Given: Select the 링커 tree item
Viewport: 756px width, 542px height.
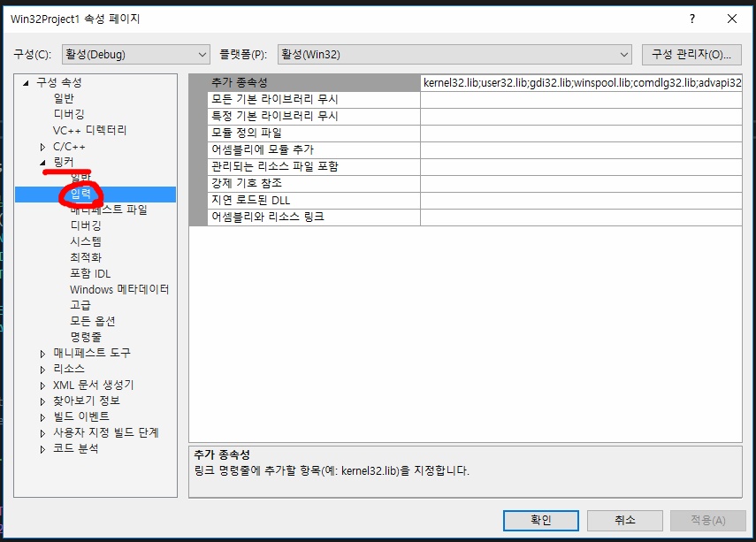Looking at the screenshot, I should click(x=64, y=162).
